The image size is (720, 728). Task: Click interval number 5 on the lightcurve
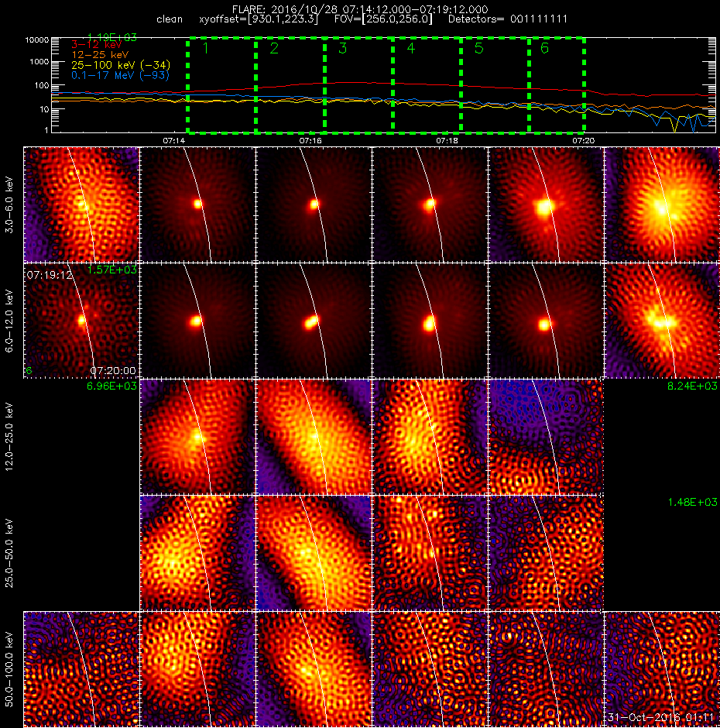479,48
